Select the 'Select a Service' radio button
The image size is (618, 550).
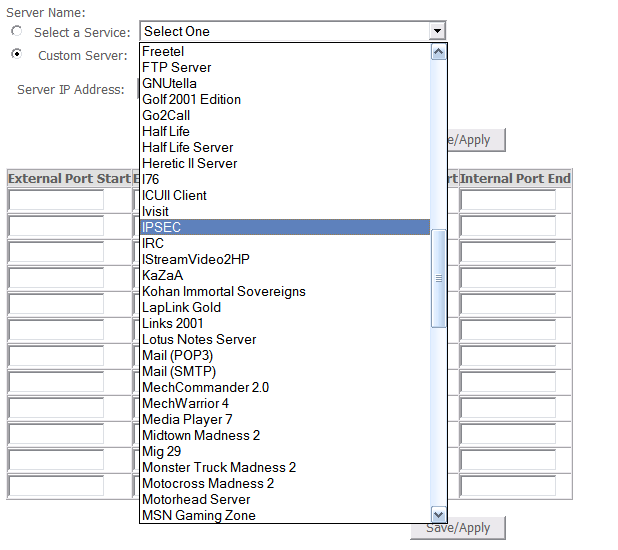tap(17, 31)
